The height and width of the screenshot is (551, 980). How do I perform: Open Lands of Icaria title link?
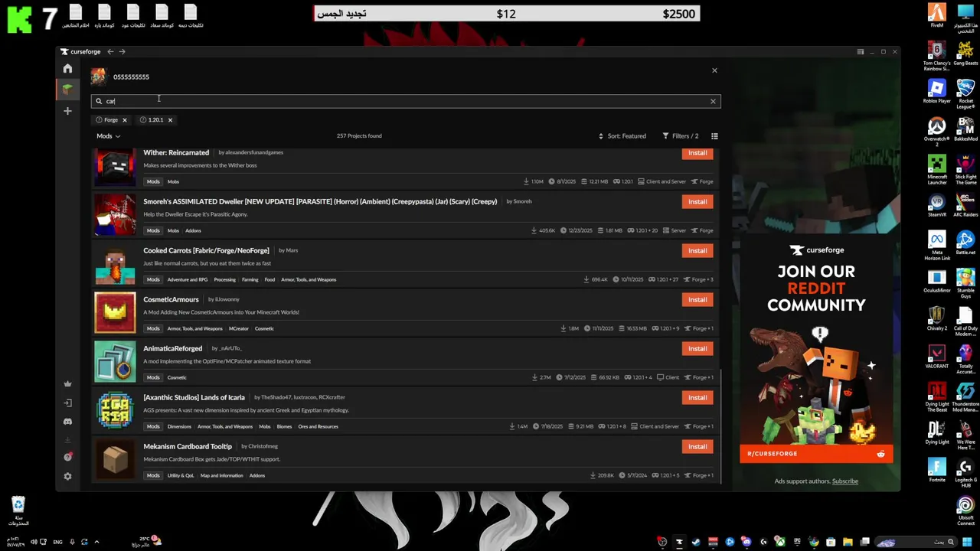coord(194,397)
